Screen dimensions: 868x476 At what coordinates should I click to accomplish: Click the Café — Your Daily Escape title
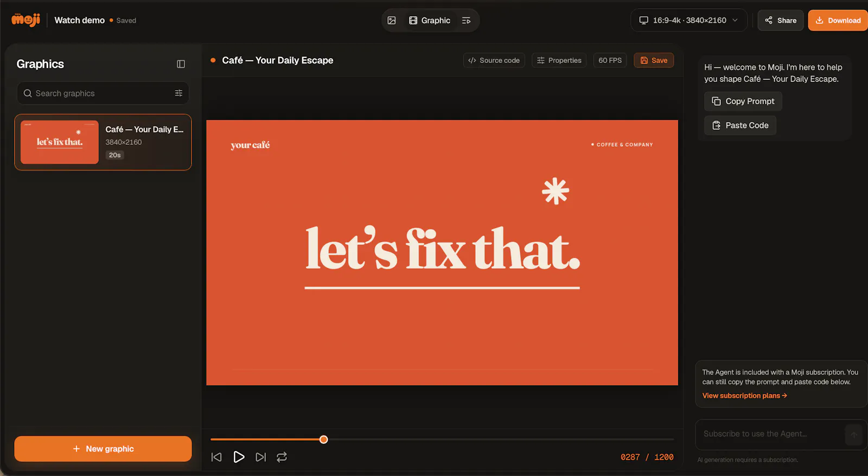point(278,60)
